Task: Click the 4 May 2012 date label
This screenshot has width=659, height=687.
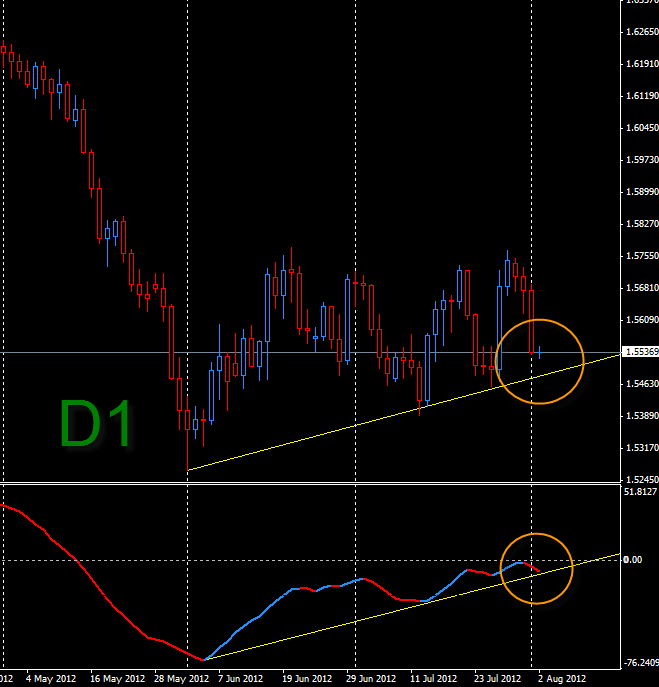Action: click(51, 679)
